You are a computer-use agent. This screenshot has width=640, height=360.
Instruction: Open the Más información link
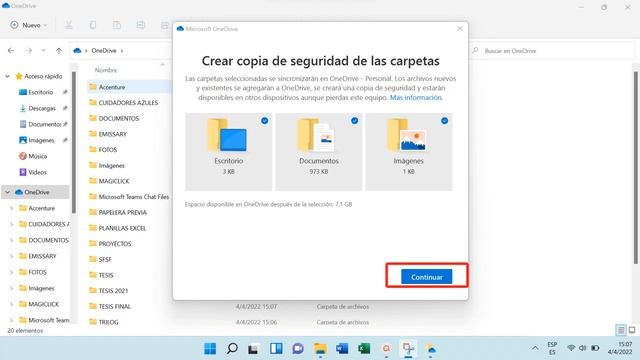(416, 98)
